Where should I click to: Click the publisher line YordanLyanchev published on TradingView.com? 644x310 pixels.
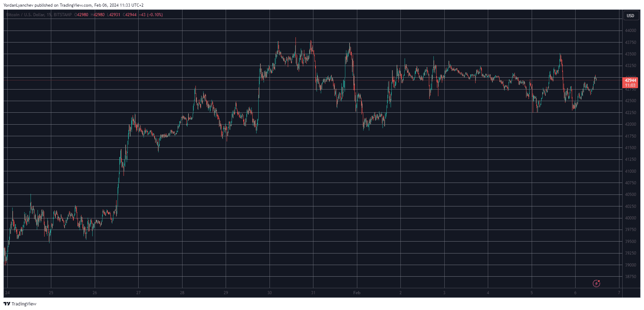pos(48,5)
